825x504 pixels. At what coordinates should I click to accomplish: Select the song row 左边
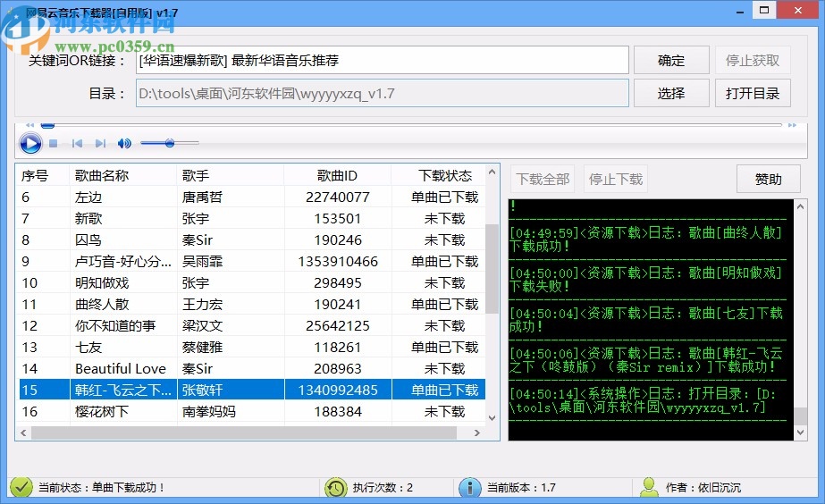point(252,197)
